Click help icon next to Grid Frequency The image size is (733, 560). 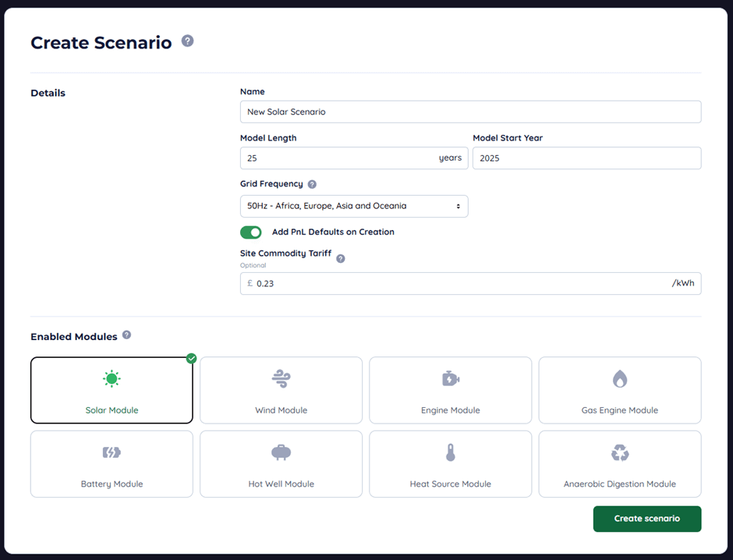pyautogui.click(x=312, y=185)
